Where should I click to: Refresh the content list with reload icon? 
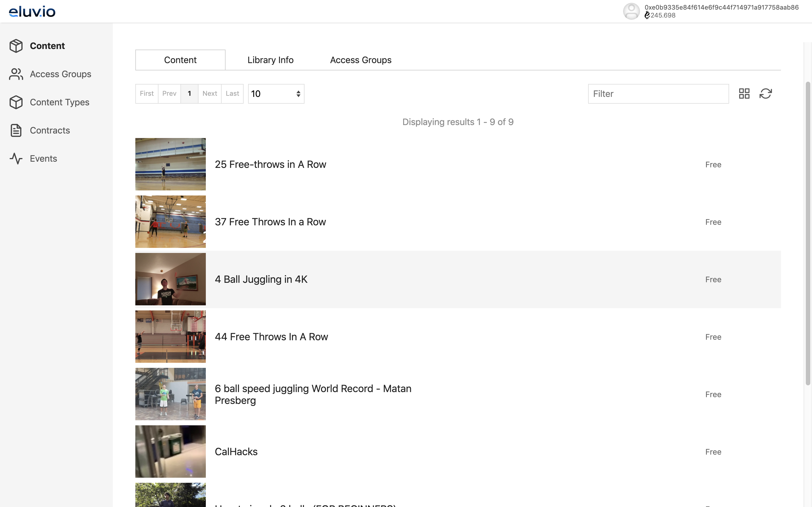[x=765, y=94]
